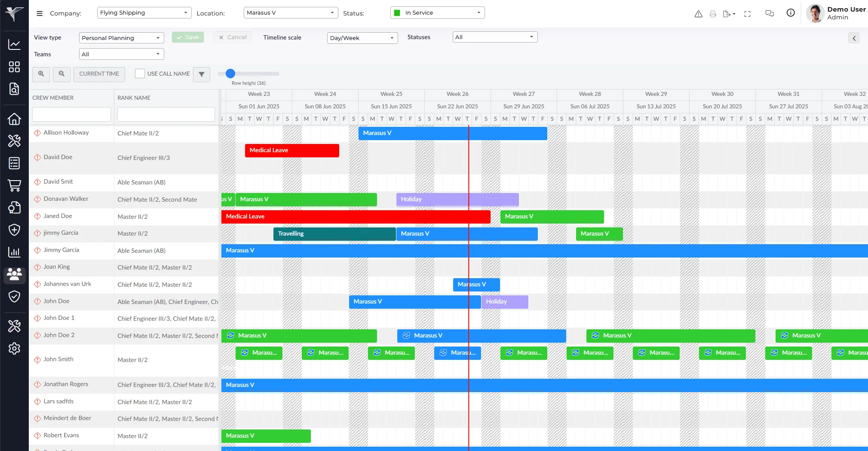
Task: Click the zoom in magnifier button
Action: point(41,74)
